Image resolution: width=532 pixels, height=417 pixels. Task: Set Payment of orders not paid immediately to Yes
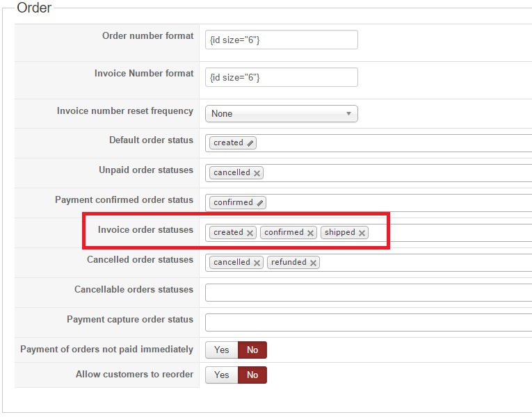tap(222, 350)
